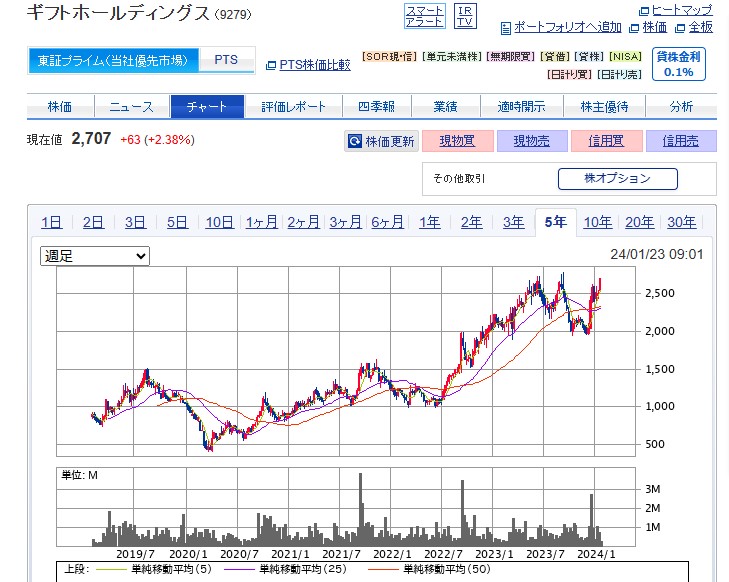729x582 pixels.
Task: Set chart range to 6ヶ月
Action: (x=387, y=222)
